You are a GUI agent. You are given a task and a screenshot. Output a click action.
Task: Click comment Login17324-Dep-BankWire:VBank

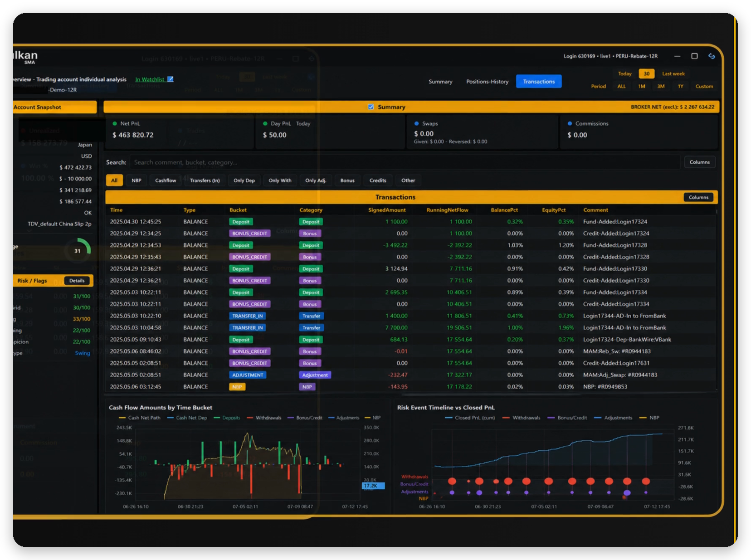click(627, 340)
